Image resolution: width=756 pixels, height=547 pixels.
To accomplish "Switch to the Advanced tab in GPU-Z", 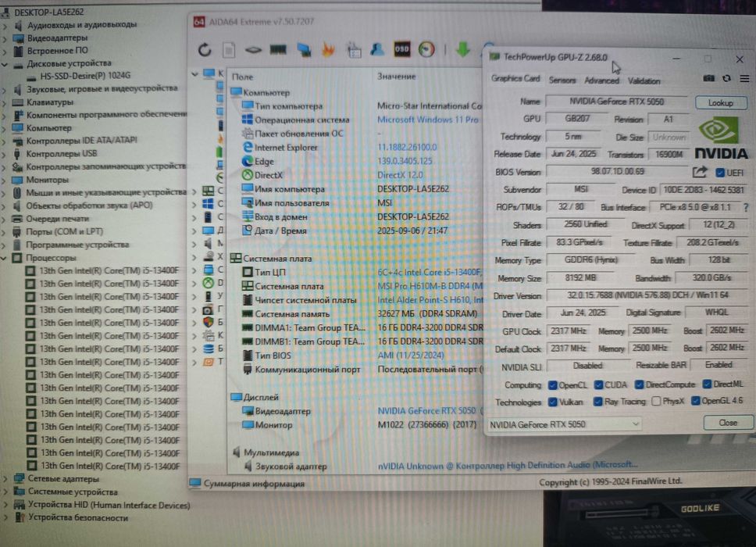I will pyautogui.click(x=601, y=80).
